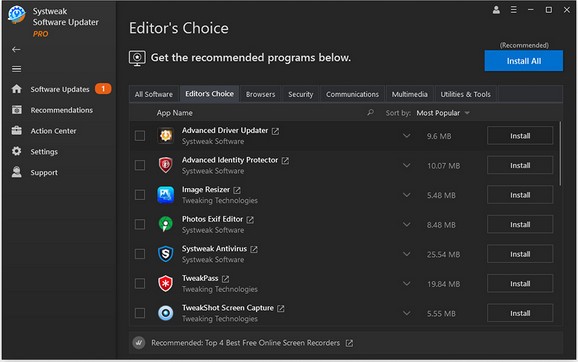
Task: Open the Action Center briefcase icon
Action: click(x=17, y=130)
